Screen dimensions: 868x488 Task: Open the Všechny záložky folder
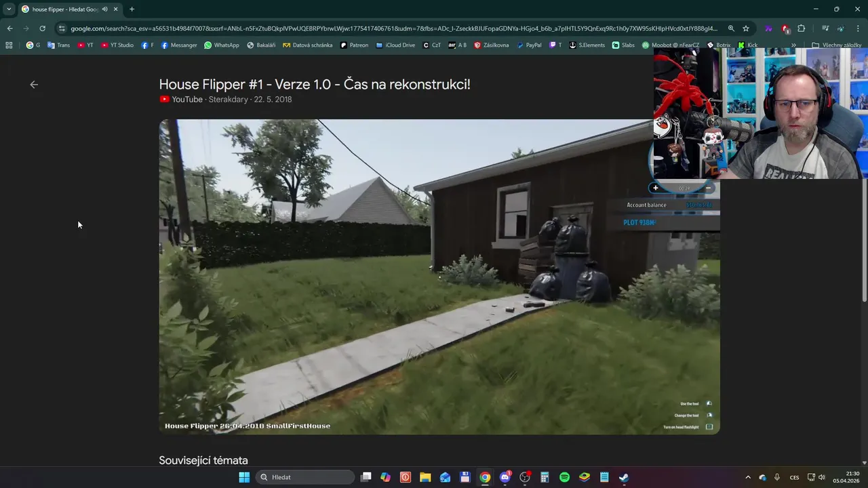[x=836, y=45]
